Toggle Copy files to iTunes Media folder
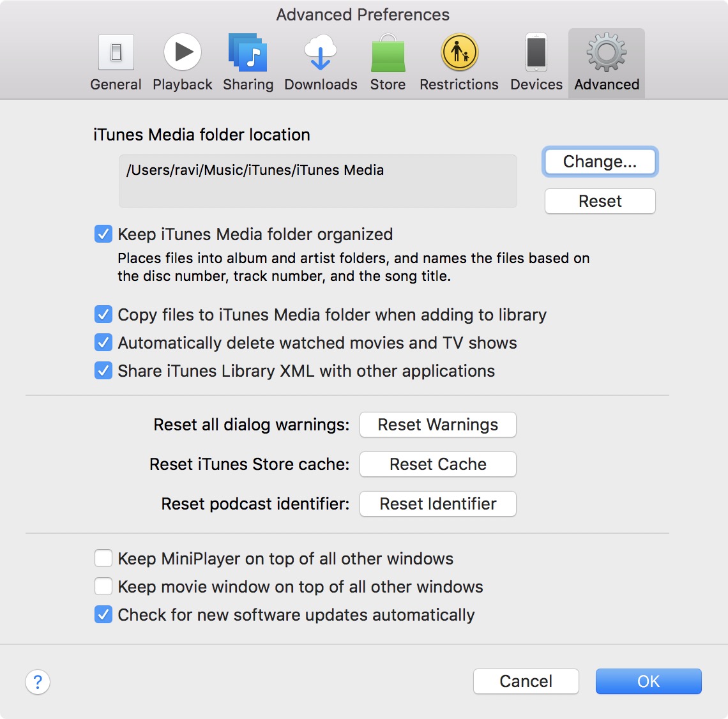The image size is (728, 719). coord(103,314)
